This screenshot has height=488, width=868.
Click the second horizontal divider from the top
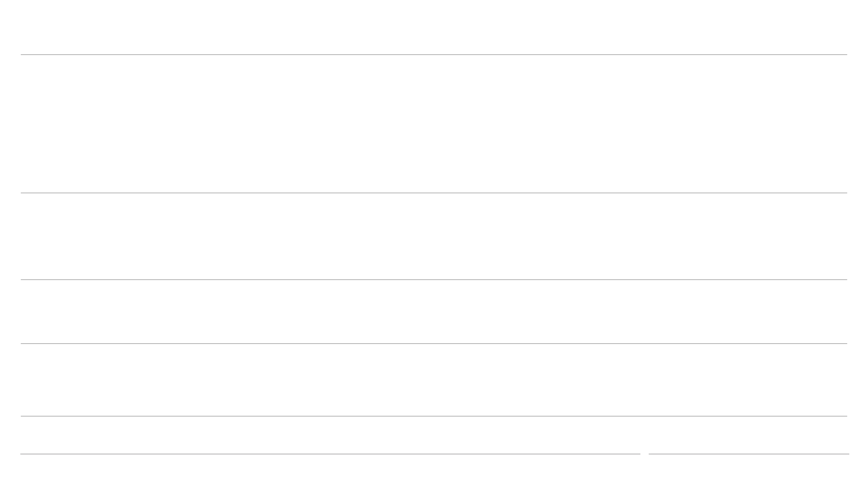[434, 193]
